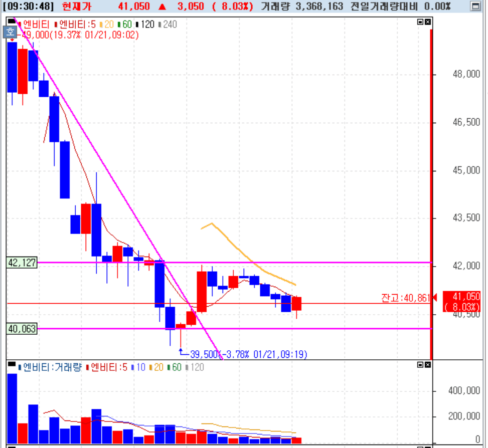Click the 전일거래량대비 0.00% readout
The image size is (488, 448).
pos(401,6)
